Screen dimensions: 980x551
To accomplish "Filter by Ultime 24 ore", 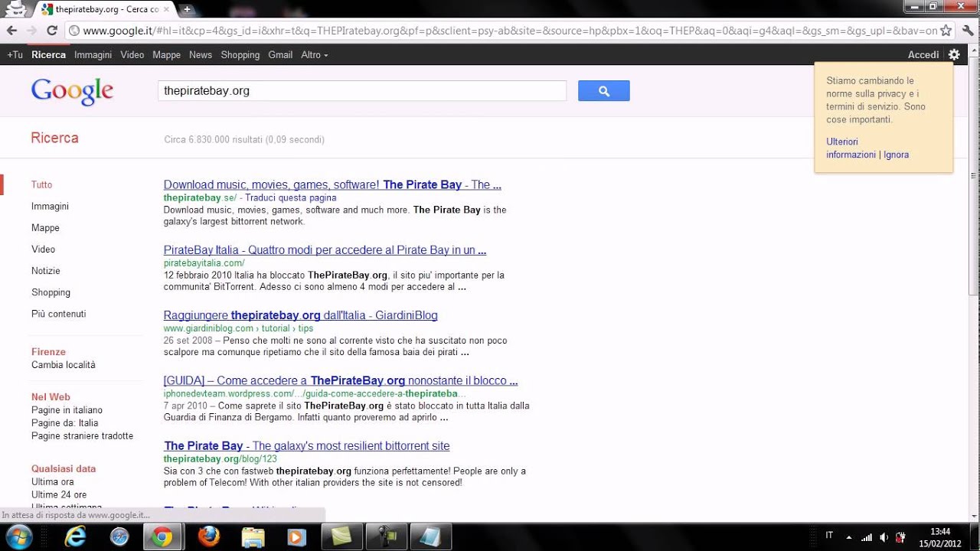I will coord(59,495).
